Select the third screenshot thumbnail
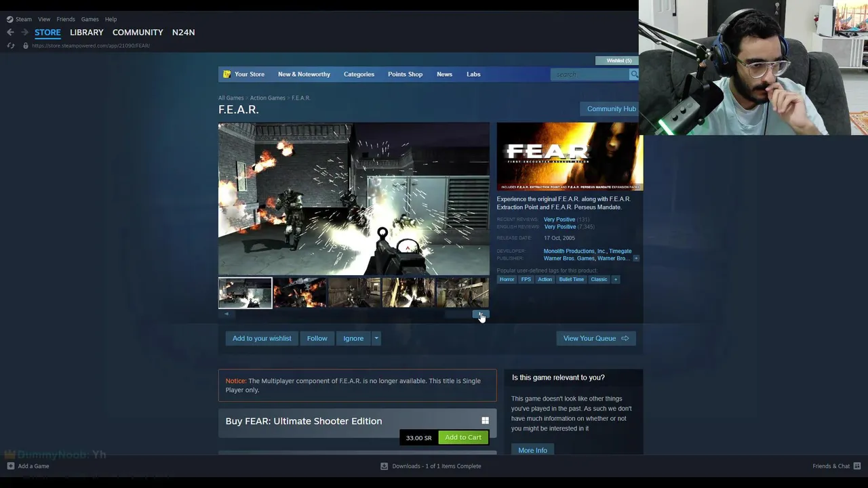Image resolution: width=868 pixels, height=488 pixels. pos(354,293)
